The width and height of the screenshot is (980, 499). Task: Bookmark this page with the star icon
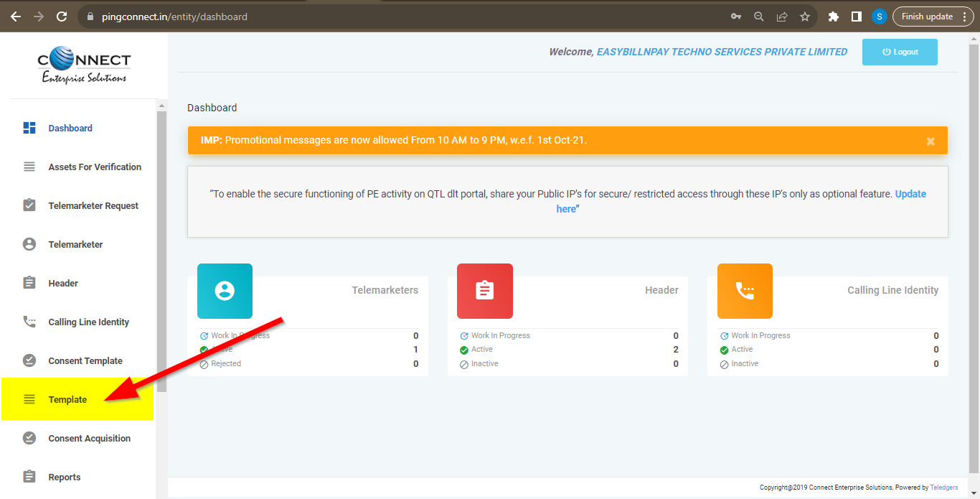pyautogui.click(x=805, y=17)
